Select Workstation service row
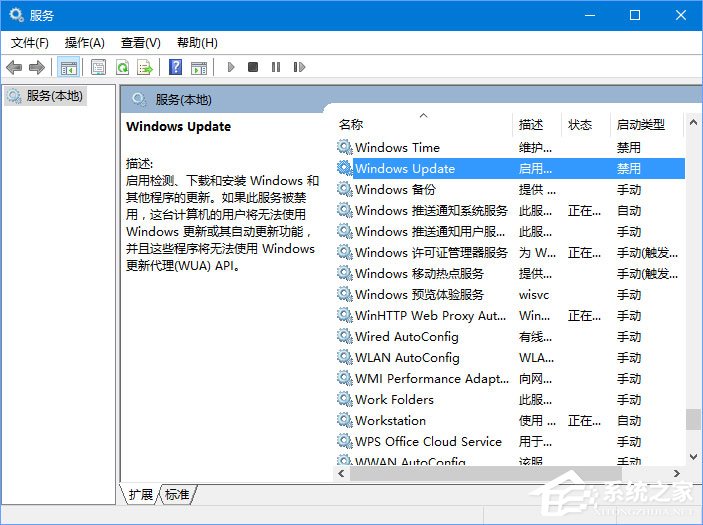Screen dimensions: 703x525 click(510, 420)
